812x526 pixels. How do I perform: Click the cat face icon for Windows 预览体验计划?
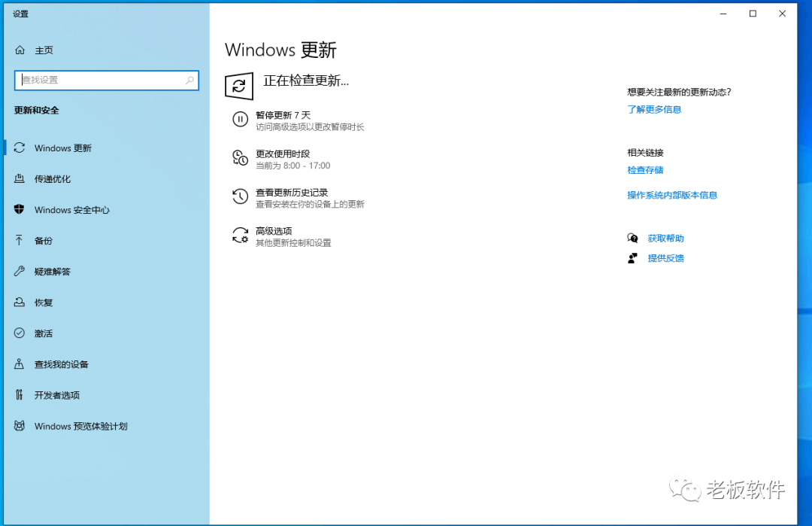20,426
